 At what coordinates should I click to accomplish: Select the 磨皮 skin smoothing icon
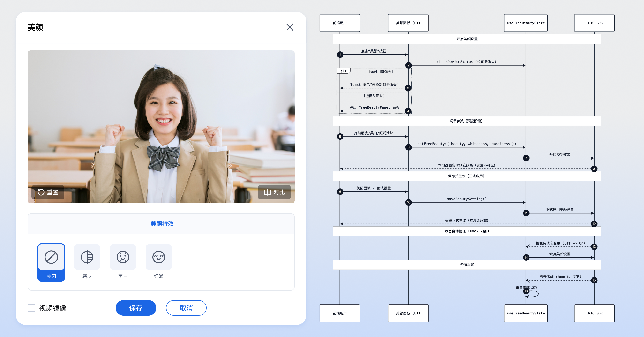tap(87, 257)
